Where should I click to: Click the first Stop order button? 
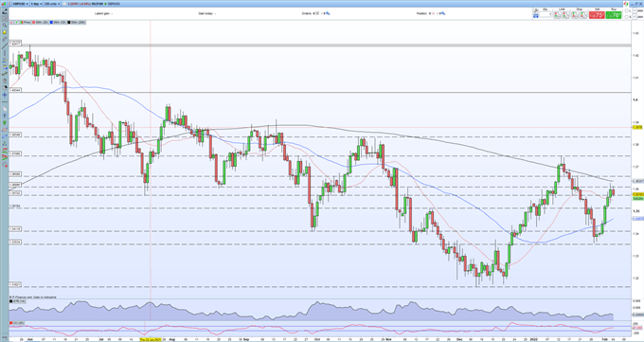(x=575, y=15)
